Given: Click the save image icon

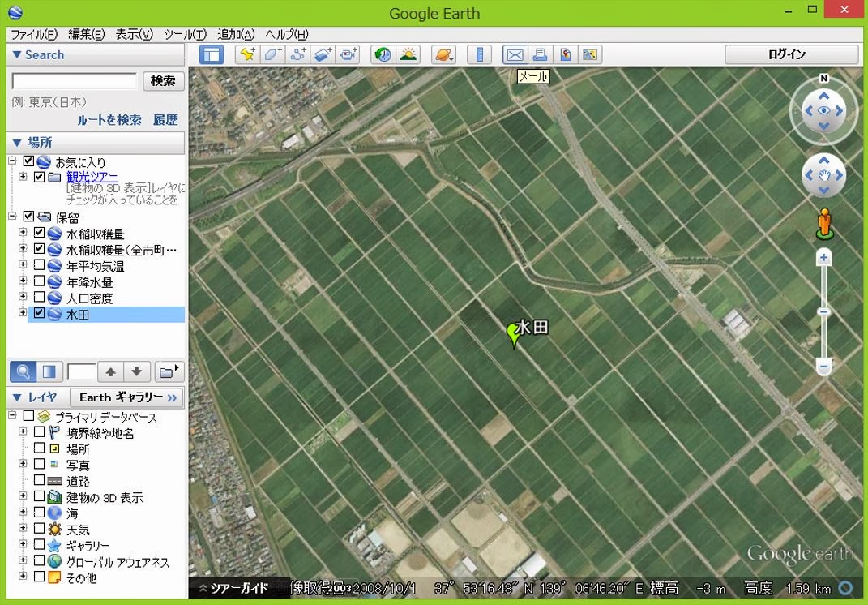Looking at the screenshot, I should click(565, 54).
